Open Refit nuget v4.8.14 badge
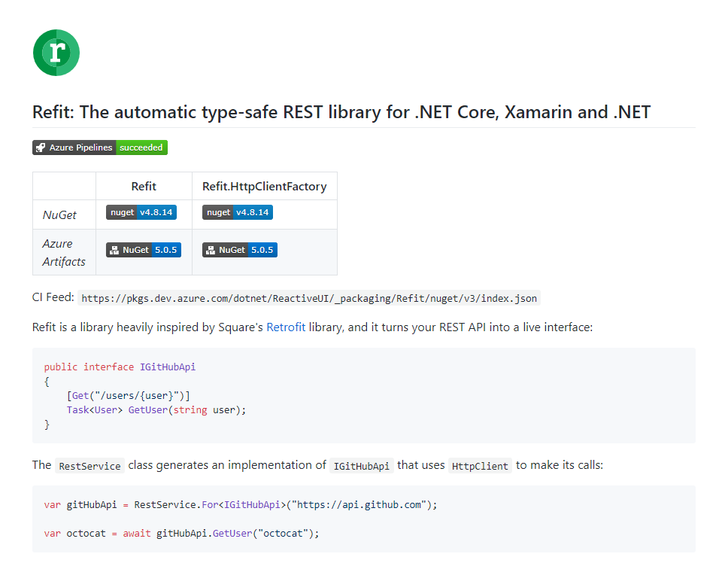This screenshot has height=566, width=728. tap(141, 212)
